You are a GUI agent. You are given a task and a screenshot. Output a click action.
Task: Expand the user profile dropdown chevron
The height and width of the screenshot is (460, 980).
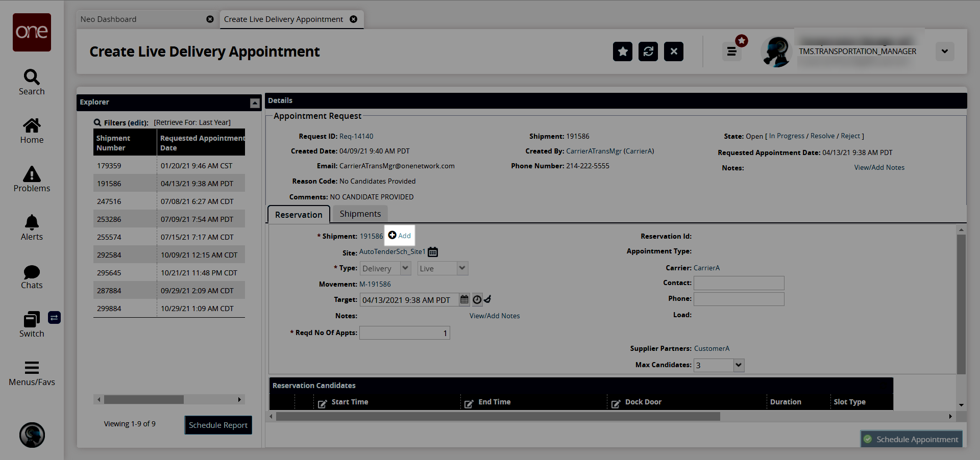tap(944, 52)
